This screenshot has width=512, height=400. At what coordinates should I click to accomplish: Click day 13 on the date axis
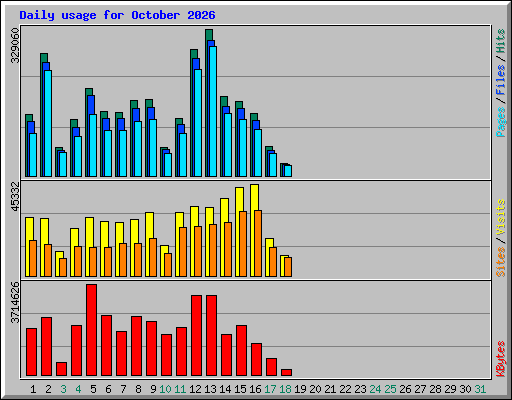(x=210, y=389)
